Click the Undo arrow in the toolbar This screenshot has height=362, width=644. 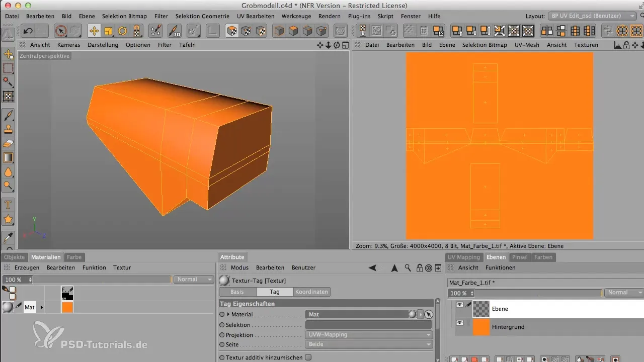pos(28,31)
